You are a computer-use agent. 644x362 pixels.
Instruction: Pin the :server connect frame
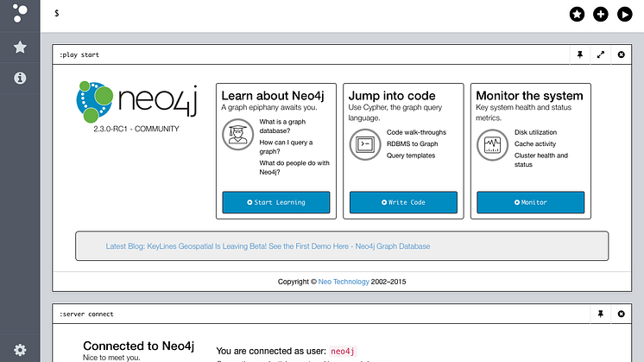pos(601,314)
